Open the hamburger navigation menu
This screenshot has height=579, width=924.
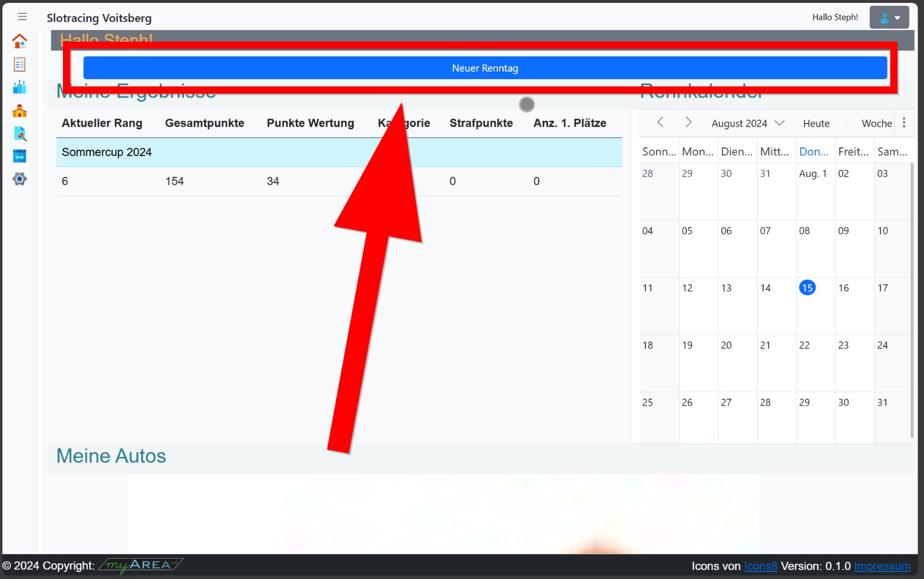[23, 17]
